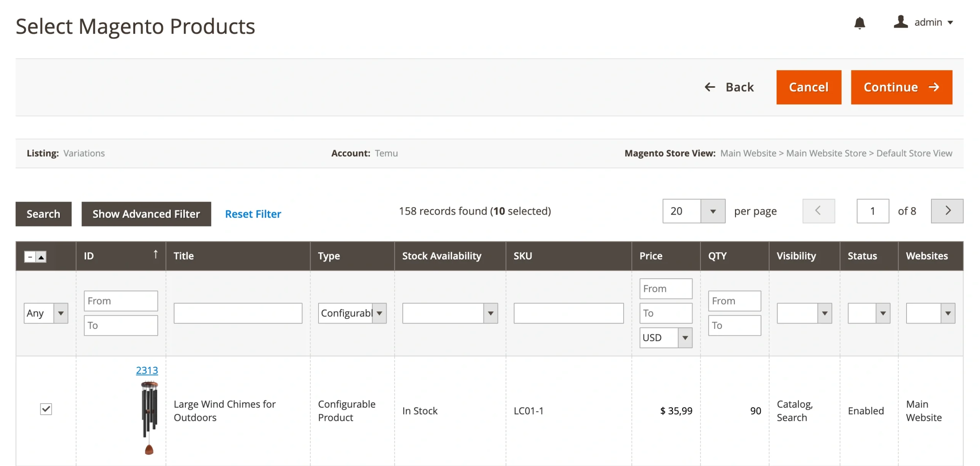Click the Show Advanced Filter button

pyautogui.click(x=146, y=214)
